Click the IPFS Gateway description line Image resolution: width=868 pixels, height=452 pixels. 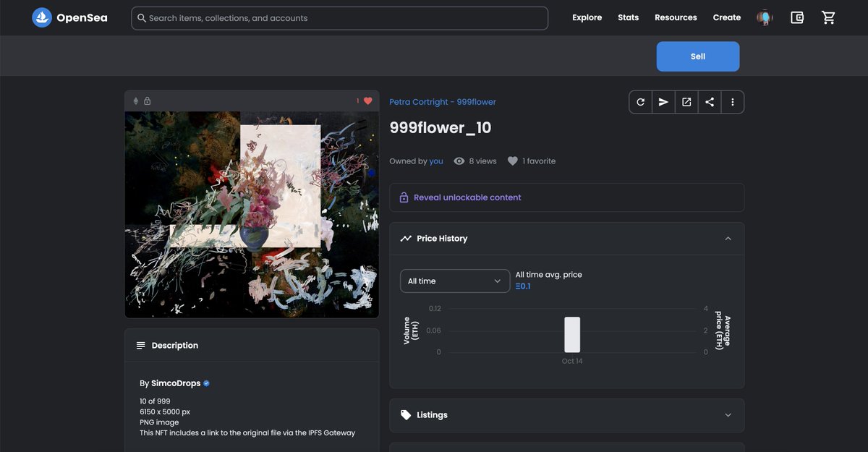[x=247, y=433]
